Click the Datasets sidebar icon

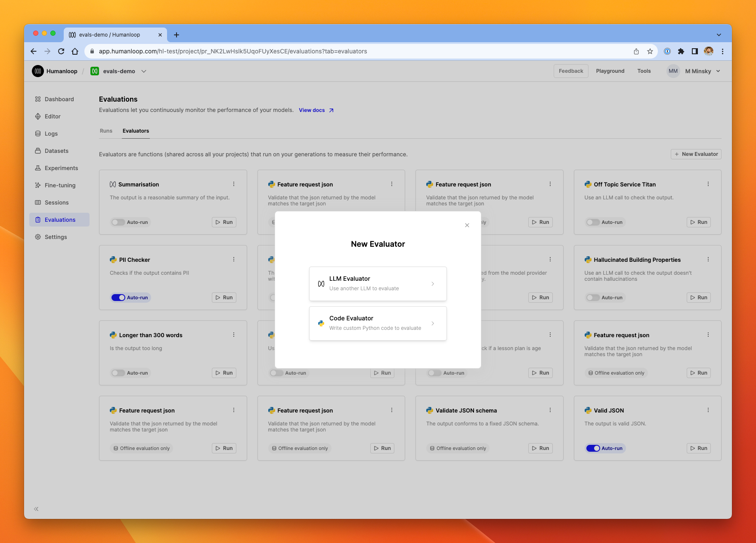(38, 151)
